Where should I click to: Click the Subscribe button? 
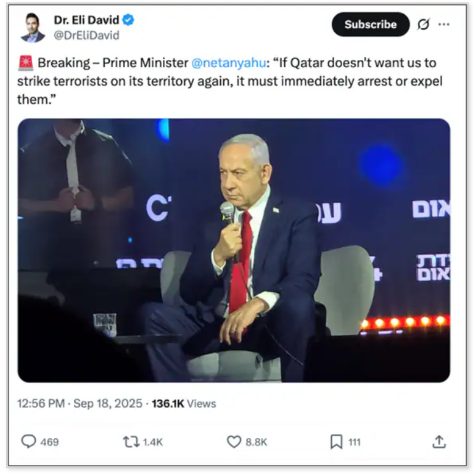click(371, 24)
